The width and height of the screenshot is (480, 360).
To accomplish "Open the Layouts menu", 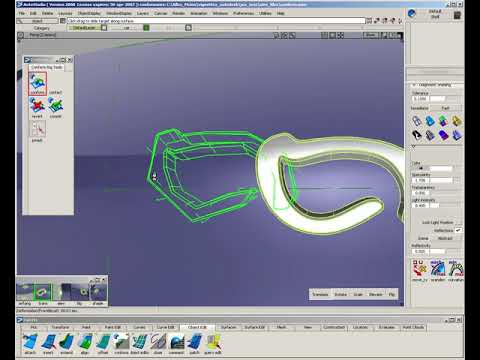I will 65,13.
